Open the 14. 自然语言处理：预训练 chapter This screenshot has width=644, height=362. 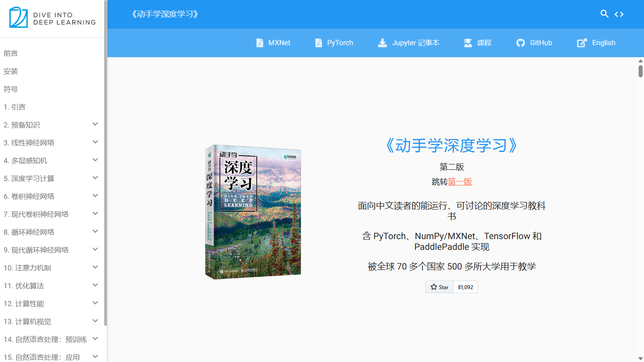(x=45, y=340)
